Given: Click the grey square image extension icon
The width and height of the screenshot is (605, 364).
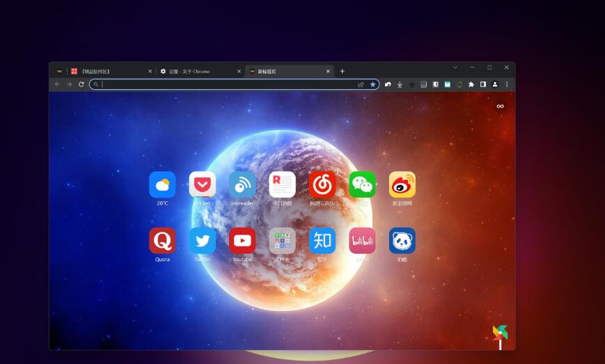Looking at the screenshot, I should 424,84.
